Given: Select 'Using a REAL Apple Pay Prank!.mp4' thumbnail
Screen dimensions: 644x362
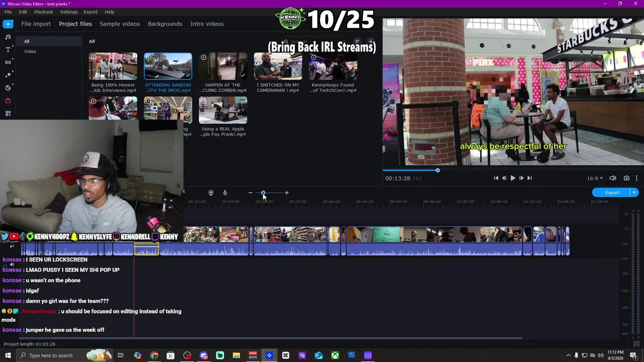Looking at the screenshot, I should coord(223,110).
